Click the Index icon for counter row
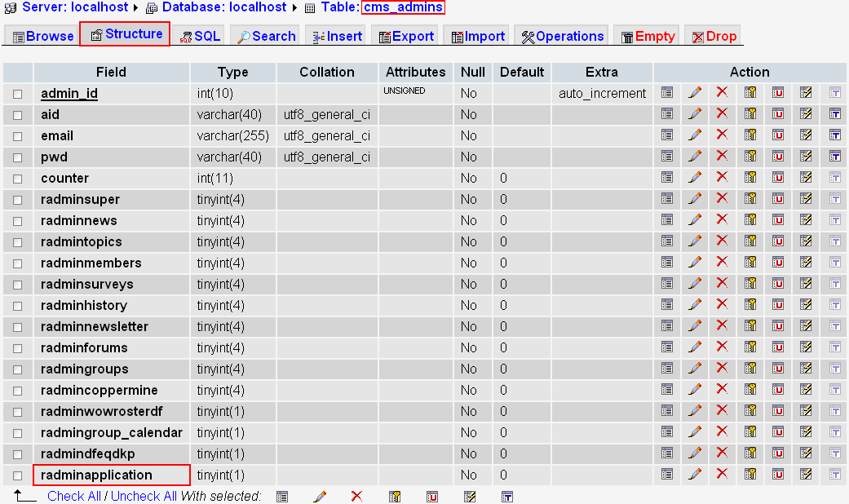Viewport: 849px width, 504px height. click(x=806, y=178)
